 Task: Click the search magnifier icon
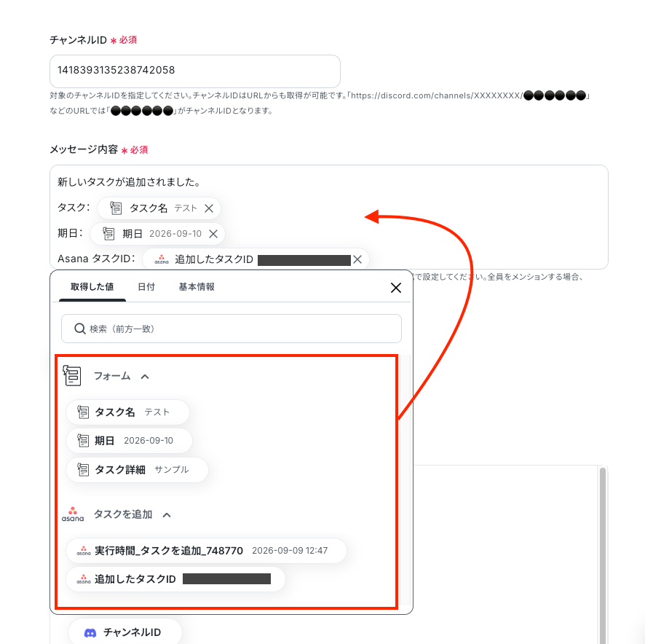pyautogui.click(x=79, y=329)
